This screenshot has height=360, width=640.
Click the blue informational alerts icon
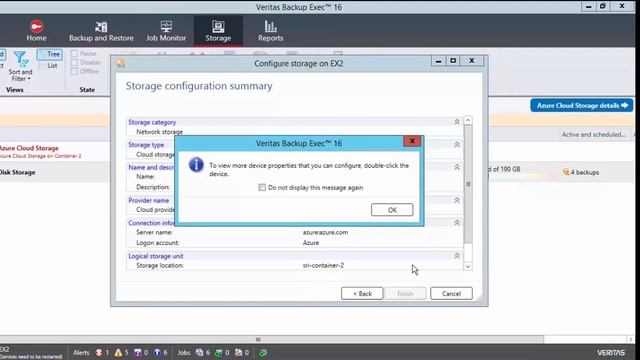tap(157, 352)
